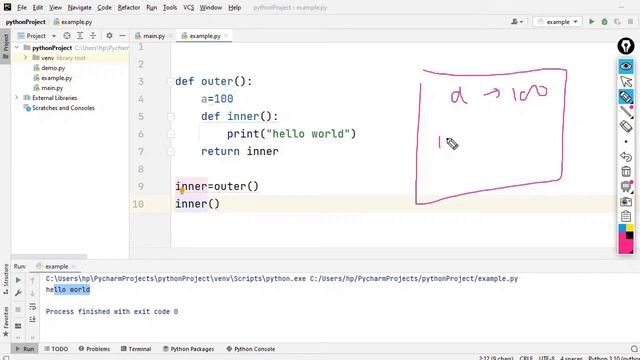Open the example run configuration dropdown

coord(557,22)
